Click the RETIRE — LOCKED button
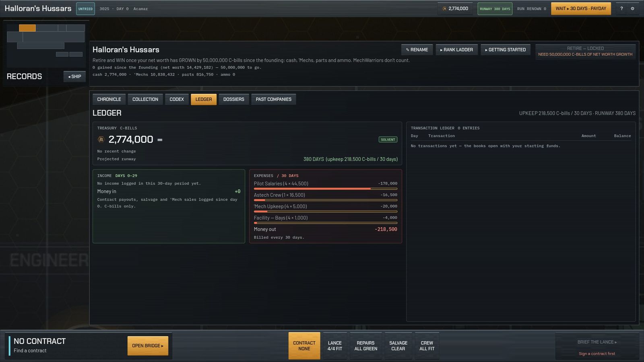This screenshot has width=644, height=362. coord(585,51)
